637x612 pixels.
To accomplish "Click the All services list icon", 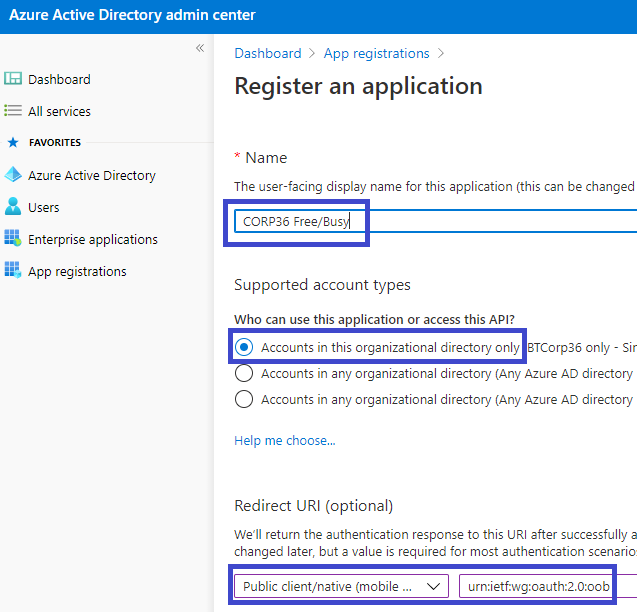I will tap(13, 111).
